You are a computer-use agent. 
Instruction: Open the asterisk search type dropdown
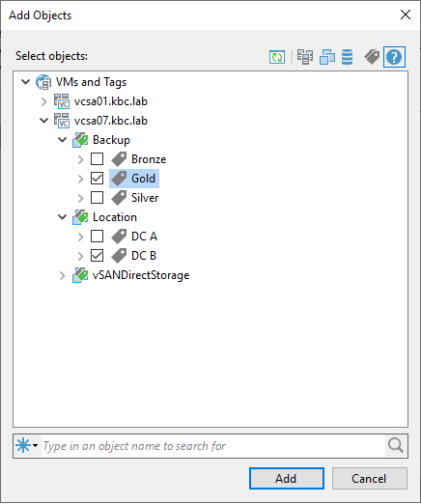[x=27, y=446]
